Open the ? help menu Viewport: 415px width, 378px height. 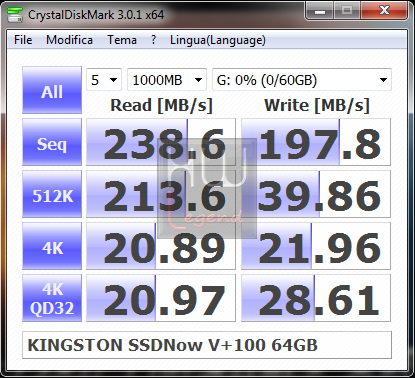[153, 40]
